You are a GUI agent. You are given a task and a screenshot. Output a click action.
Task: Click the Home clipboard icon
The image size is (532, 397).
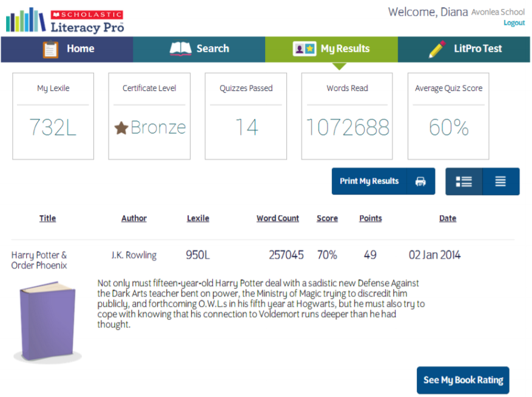tap(50, 49)
